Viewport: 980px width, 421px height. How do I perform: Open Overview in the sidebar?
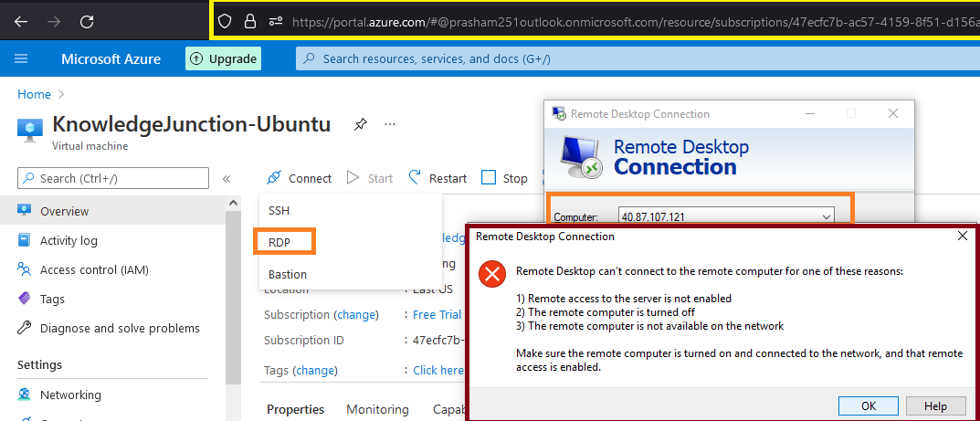pos(112,211)
